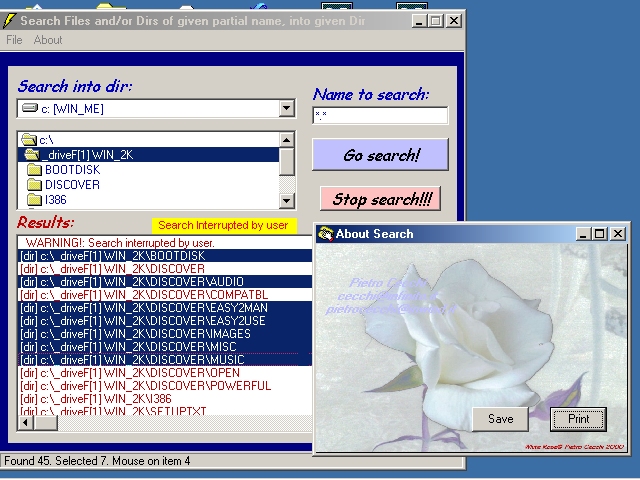Open the drive selection dropdown
The image size is (640, 480).
(286, 109)
